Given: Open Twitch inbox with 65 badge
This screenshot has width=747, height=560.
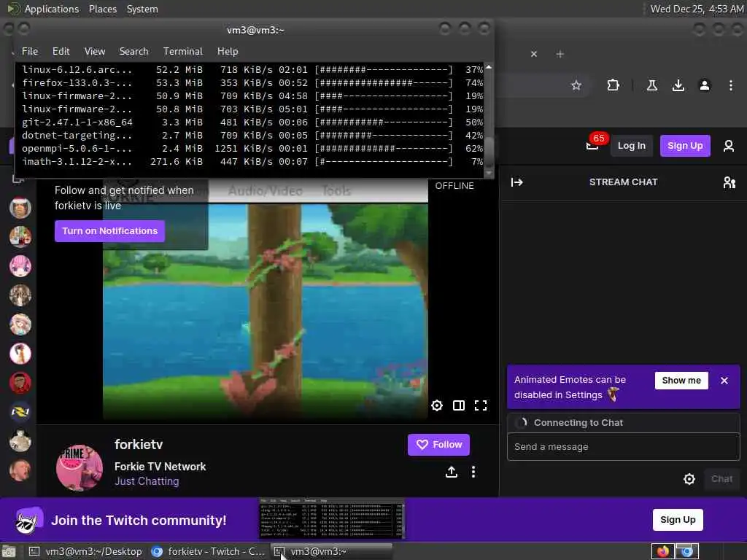Looking at the screenshot, I should [x=593, y=145].
